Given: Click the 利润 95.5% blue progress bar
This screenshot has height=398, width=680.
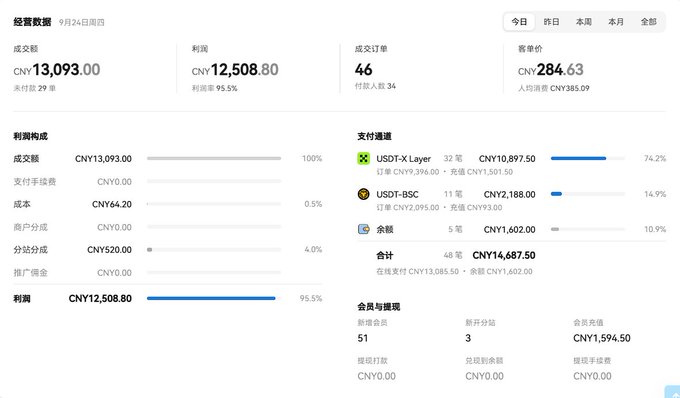Looking at the screenshot, I should tap(214, 298).
